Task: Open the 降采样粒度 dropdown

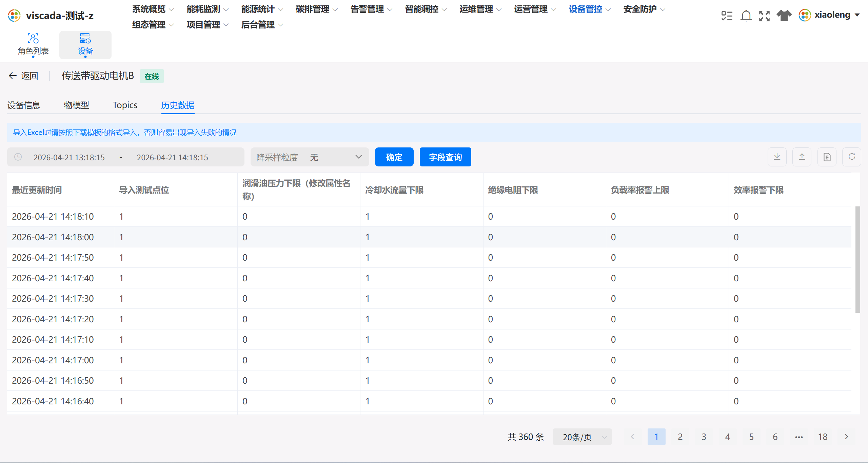Action: pos(310,157)
